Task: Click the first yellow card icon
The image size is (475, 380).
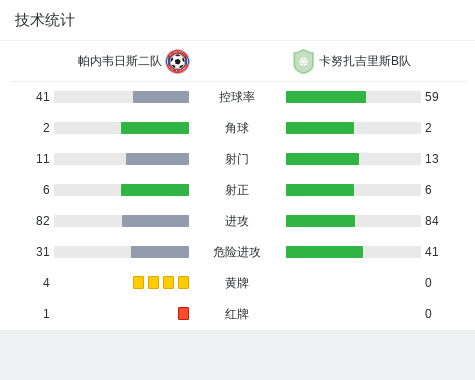Action: pyautogui.click(x=138, y=282)
